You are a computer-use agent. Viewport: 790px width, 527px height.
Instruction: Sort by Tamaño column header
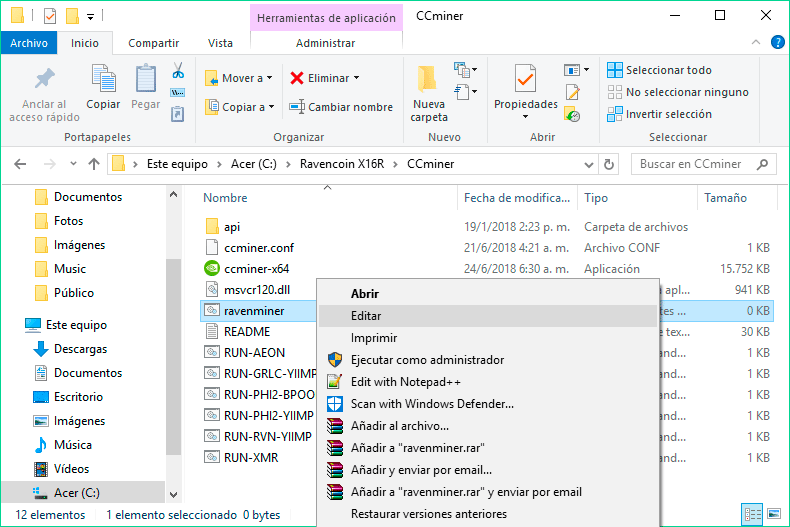pyautogui.click(x=725, y=198)
